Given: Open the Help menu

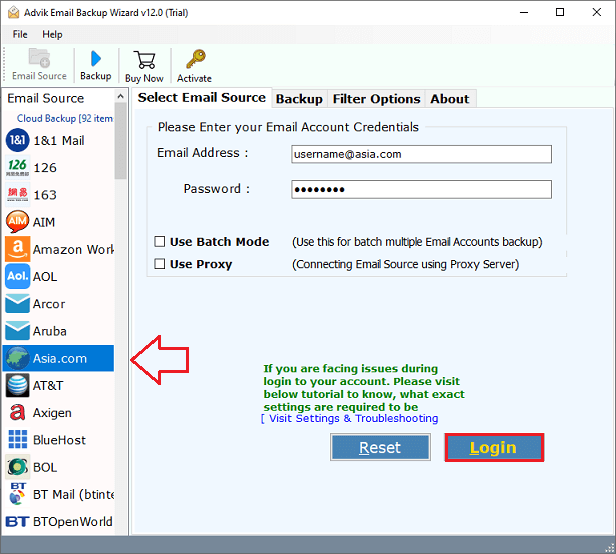Looking at the screenshot, I should click(x=52, y=35).
